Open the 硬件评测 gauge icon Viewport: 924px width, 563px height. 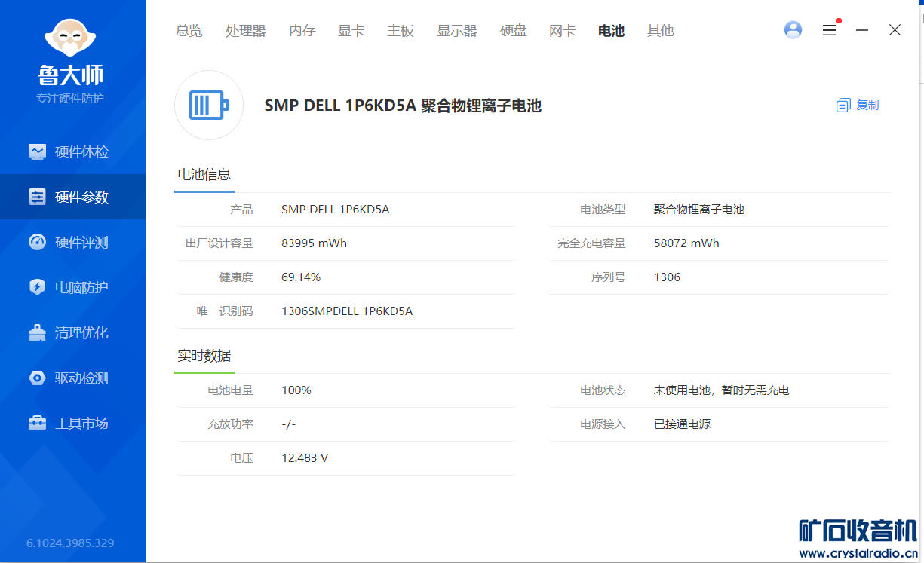tap(37, 242)
